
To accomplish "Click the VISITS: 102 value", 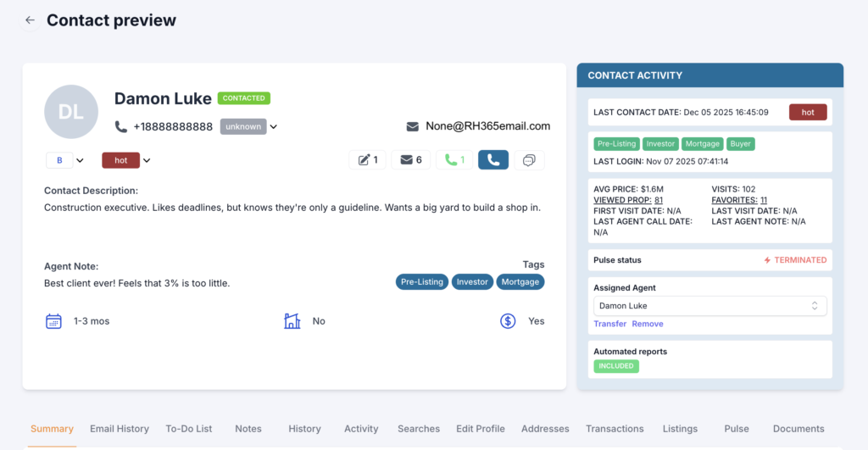I will pyautogui.click(x=733, y=189).
